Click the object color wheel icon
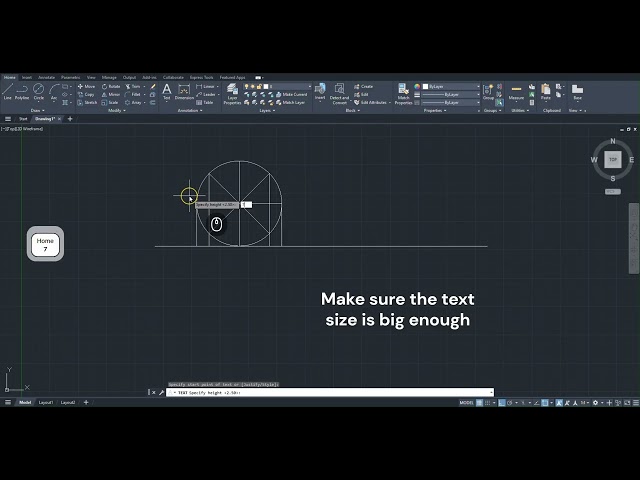 pos(417,87)
